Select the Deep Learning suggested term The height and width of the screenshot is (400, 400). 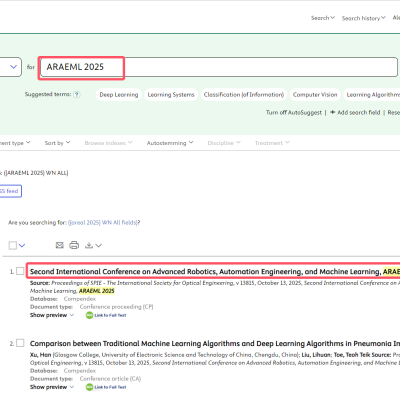(x=119, y=95)
